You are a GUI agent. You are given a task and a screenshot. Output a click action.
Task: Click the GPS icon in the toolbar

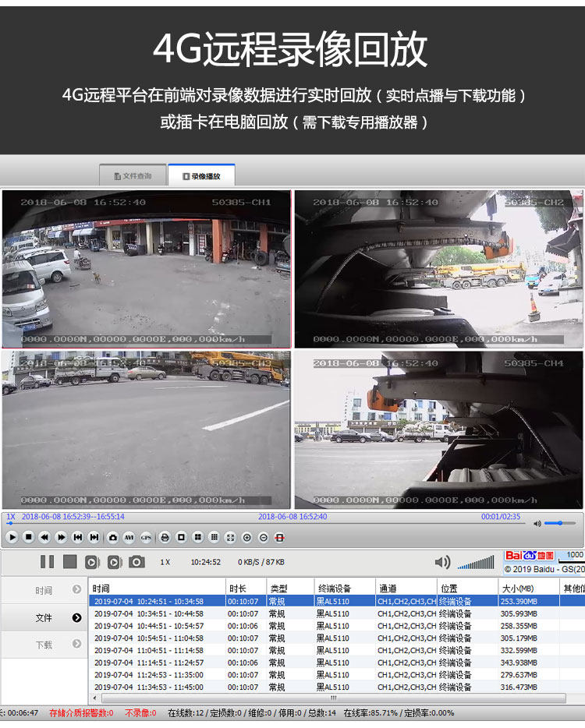(146, 537)
